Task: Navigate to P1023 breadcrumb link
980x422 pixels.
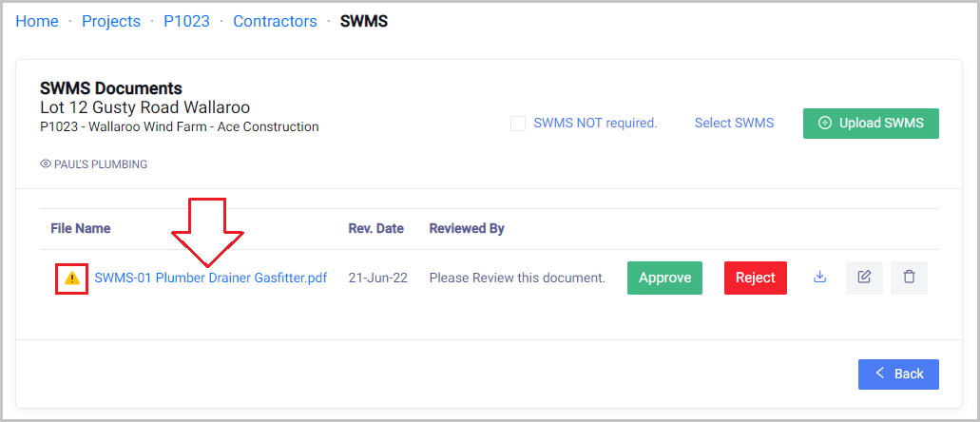Action: point(186,21)
